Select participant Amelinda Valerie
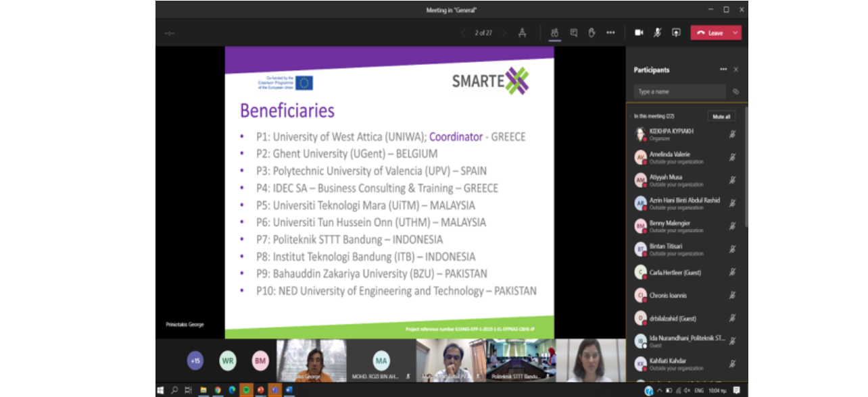Screen dimensions: 868x397 685,157
